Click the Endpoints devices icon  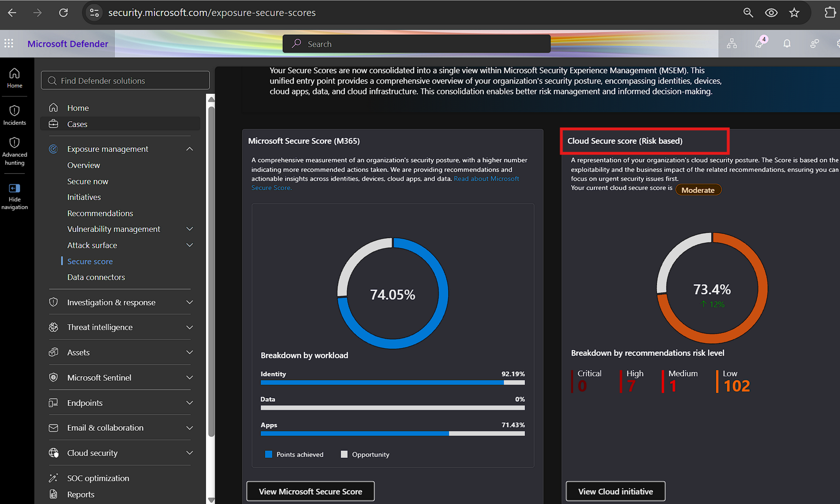click(53, 403)
